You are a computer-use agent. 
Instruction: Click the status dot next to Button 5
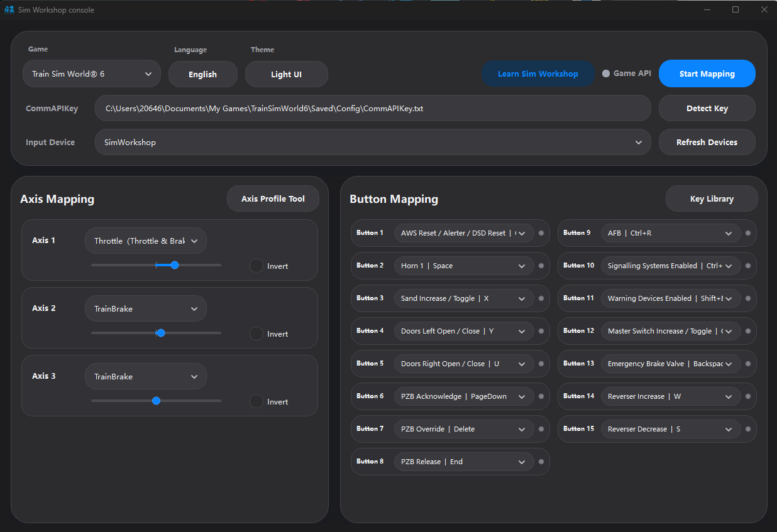pos(541,364)
